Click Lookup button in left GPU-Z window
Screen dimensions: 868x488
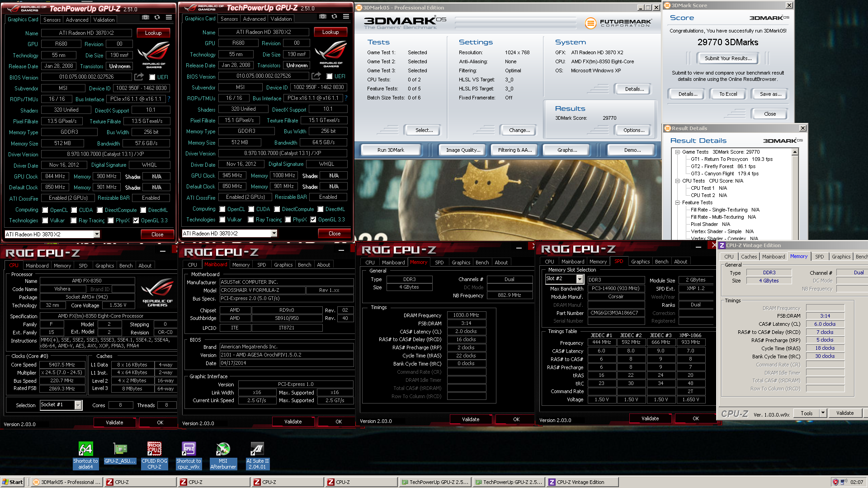coord(153,33)
